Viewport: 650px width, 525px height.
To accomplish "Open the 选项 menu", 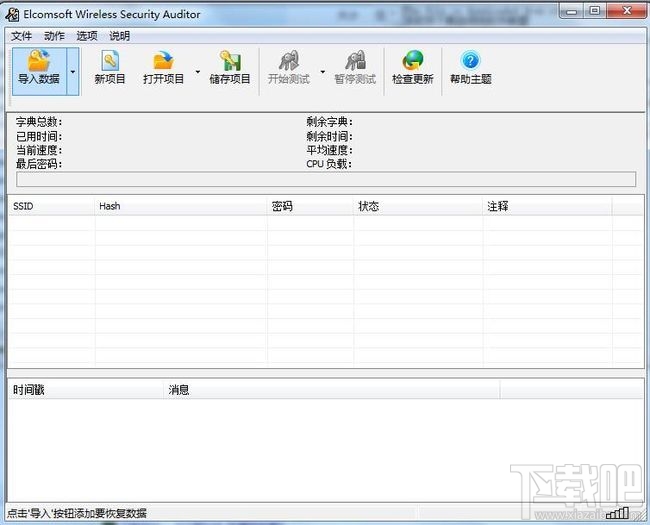I will (87, 36).
